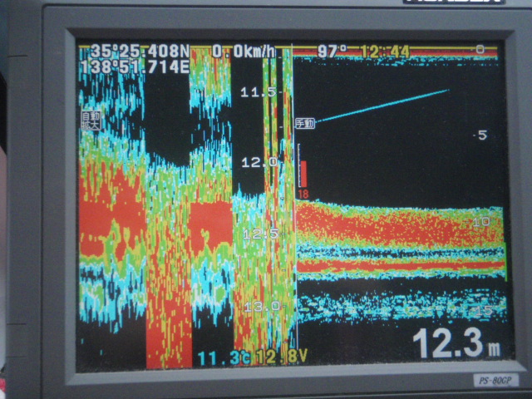
Task: Click the 12:44 clock display
Action: [385, 52]
